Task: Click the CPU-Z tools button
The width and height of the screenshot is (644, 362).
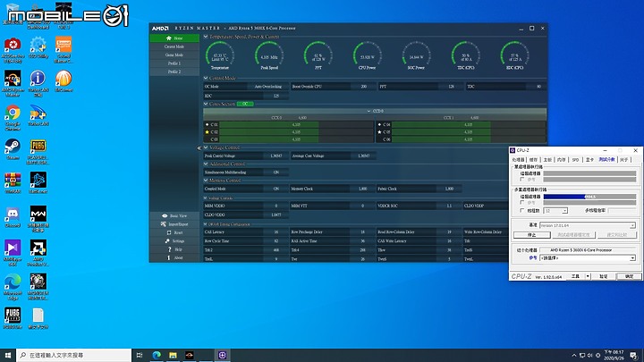Action: pyautogui.click(x=576, y=276)
